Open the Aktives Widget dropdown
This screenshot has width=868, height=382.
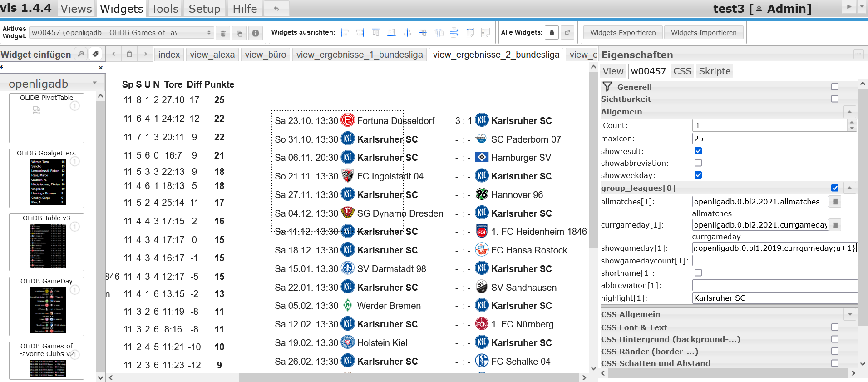click(121, 33)
